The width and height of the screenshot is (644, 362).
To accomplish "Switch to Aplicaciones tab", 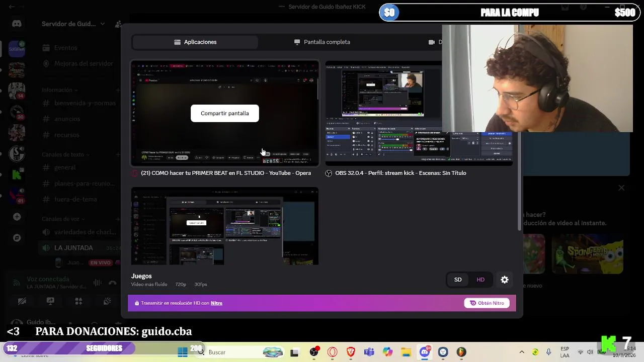I will [195, 42].
